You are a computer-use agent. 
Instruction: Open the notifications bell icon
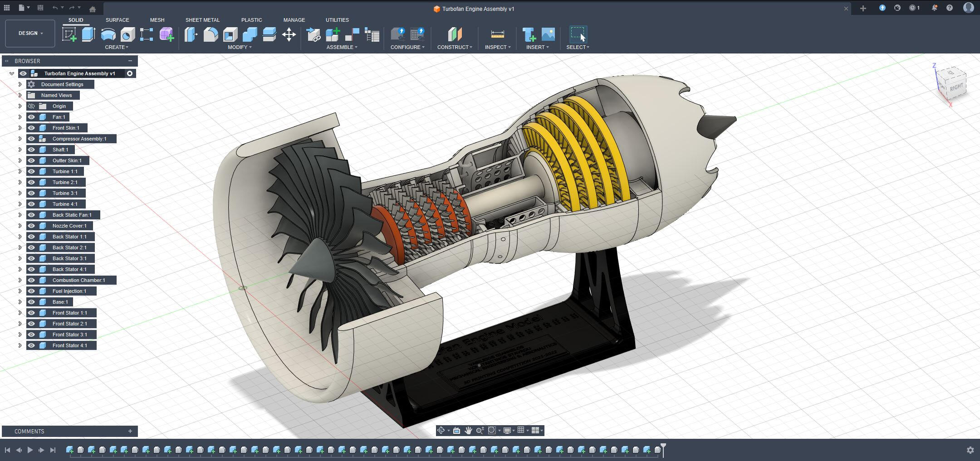pyautogui.click(x=934, y=8)
